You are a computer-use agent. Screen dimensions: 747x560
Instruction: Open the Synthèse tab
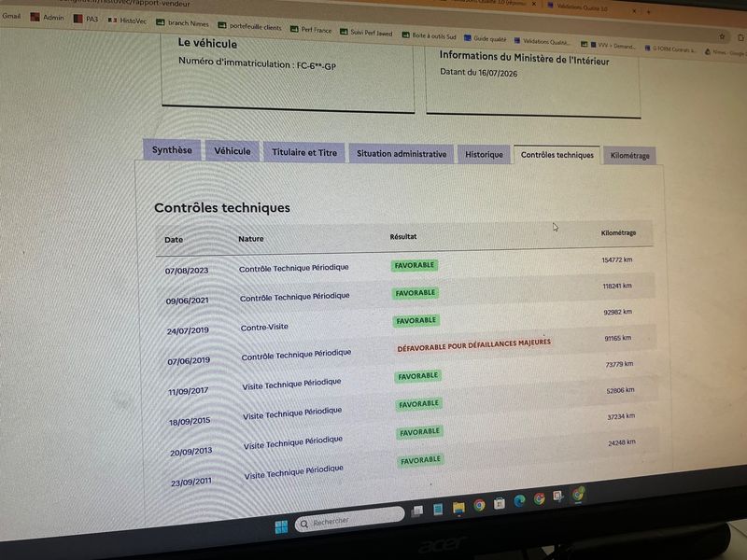(x=172, y=150)
